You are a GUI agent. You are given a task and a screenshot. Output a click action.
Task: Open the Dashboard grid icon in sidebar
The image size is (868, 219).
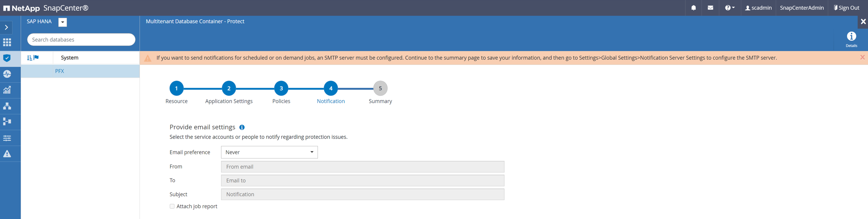coord(7,42)
